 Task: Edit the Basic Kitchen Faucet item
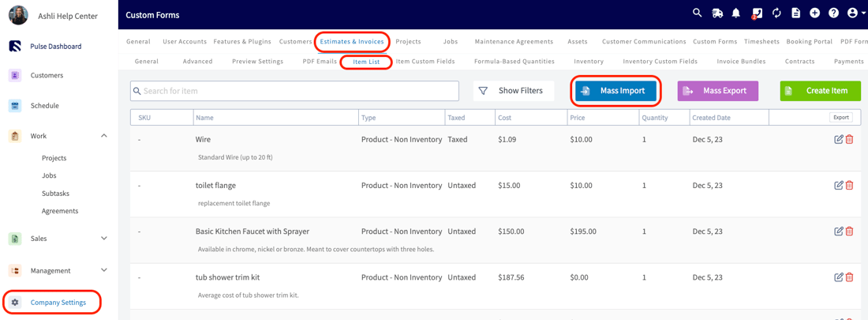click(x=838, y=232)
